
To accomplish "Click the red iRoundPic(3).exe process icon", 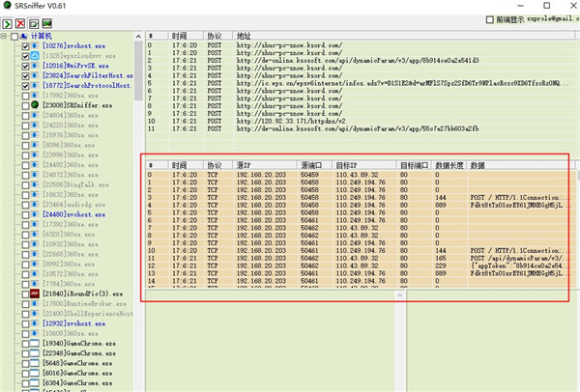I will [36, 292].
